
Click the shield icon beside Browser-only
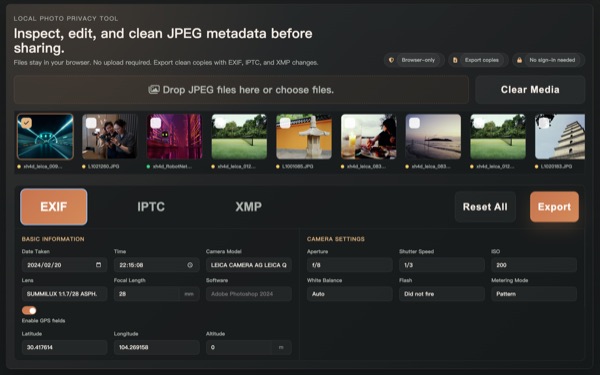[x=391, y=60]
